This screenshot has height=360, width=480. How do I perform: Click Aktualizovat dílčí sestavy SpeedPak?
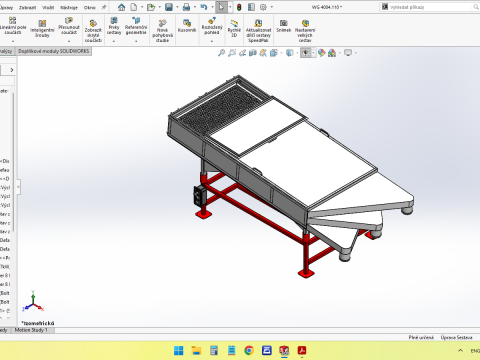coord(258,31)
